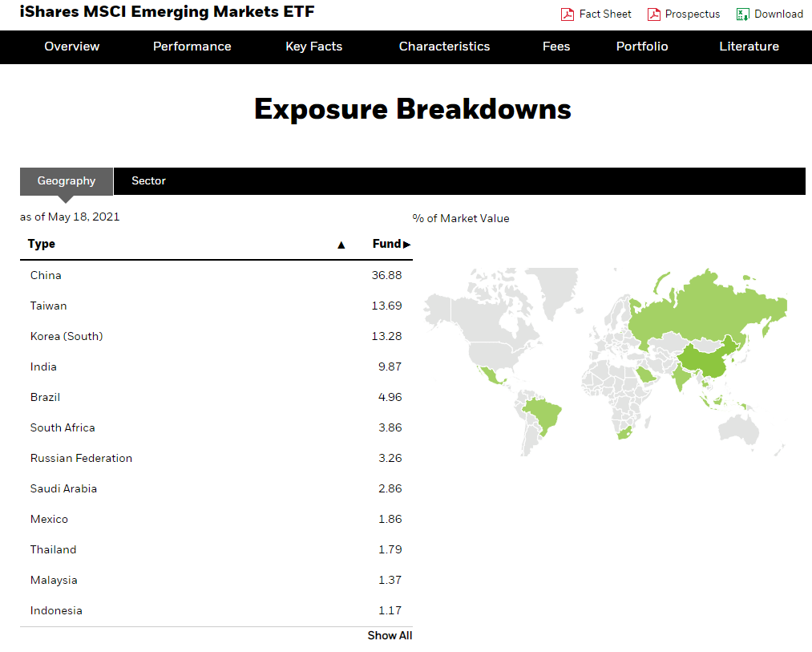The height and width of the screenshot is (652, 812).
Task: Select the Korea (South) row
Action: point(216,336)
